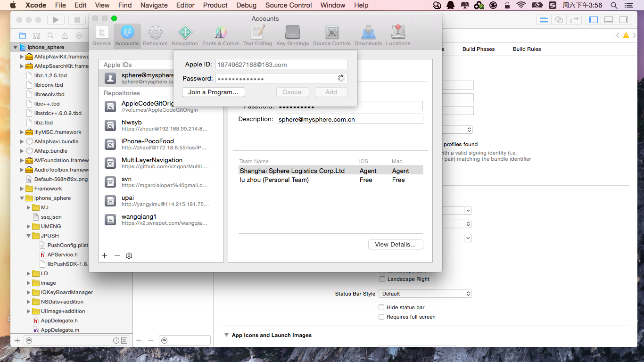The image size is (644, 362).
Task: Open Downloads preferences icon
Action: (x=368, y=36)
